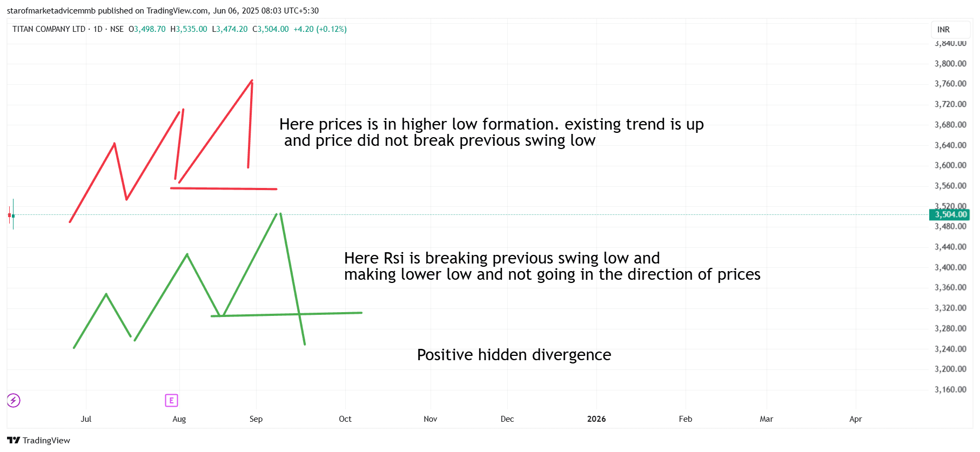Click the TradingView logo icon

14,440
